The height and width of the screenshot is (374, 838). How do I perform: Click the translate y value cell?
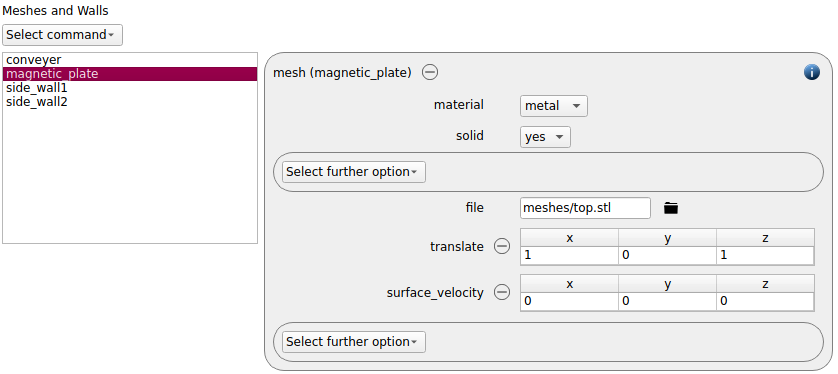(668, 255)
